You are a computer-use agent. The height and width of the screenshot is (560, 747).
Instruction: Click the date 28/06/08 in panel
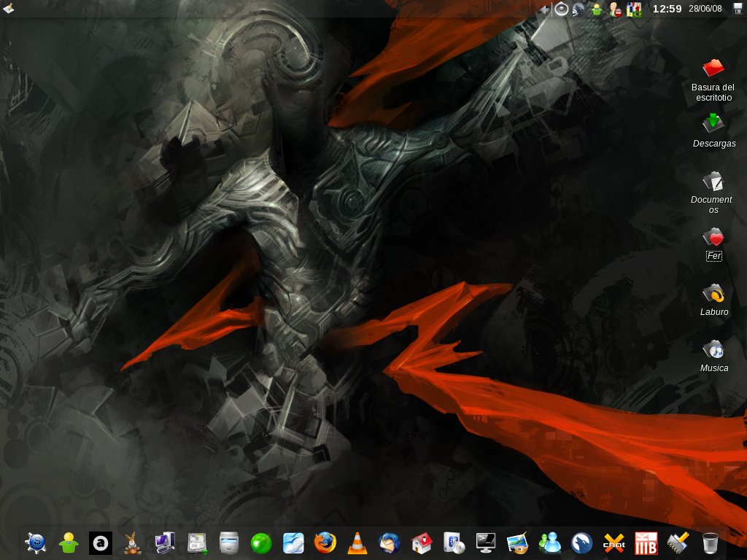705,9
